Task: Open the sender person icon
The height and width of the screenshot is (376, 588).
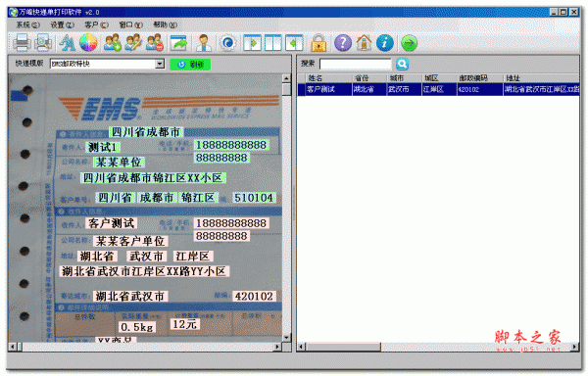Action: [203, 43]
